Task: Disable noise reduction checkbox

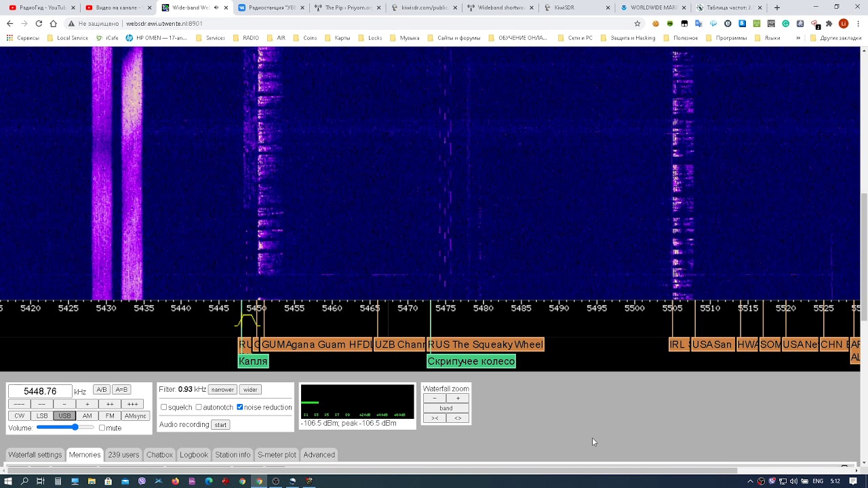Action: pos(239,407)
